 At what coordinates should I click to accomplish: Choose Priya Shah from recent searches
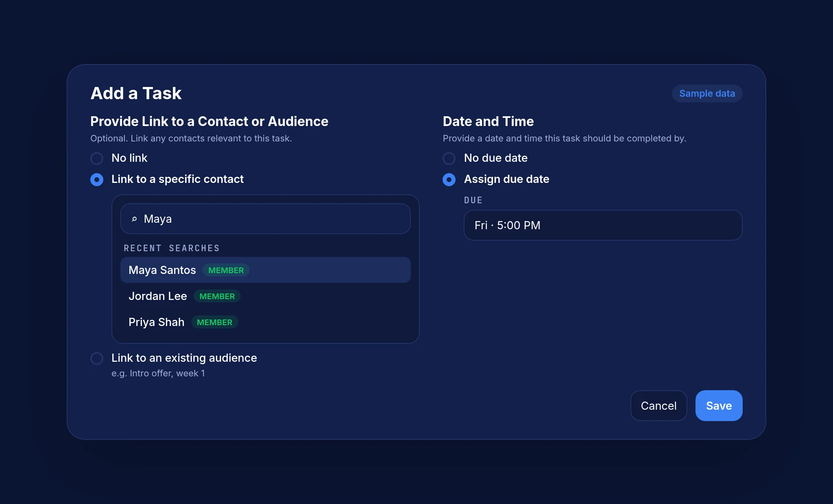[x=265, y=322]
